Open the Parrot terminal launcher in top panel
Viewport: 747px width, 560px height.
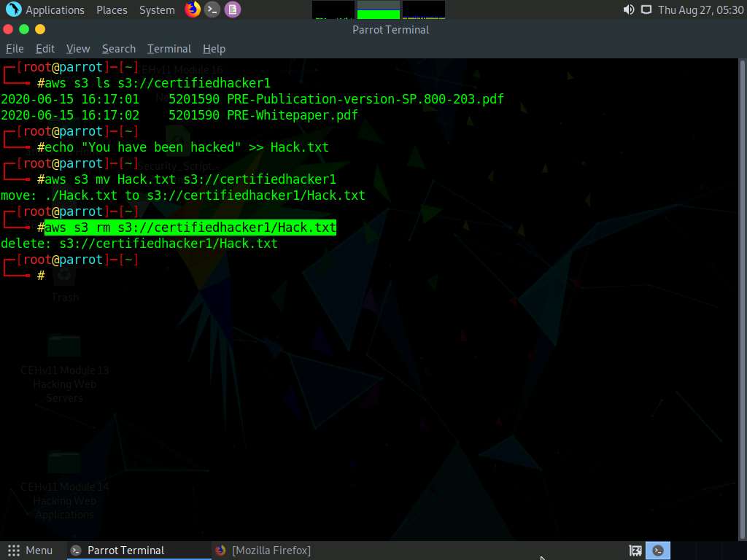pyautogui.click(x=212, y=9)
